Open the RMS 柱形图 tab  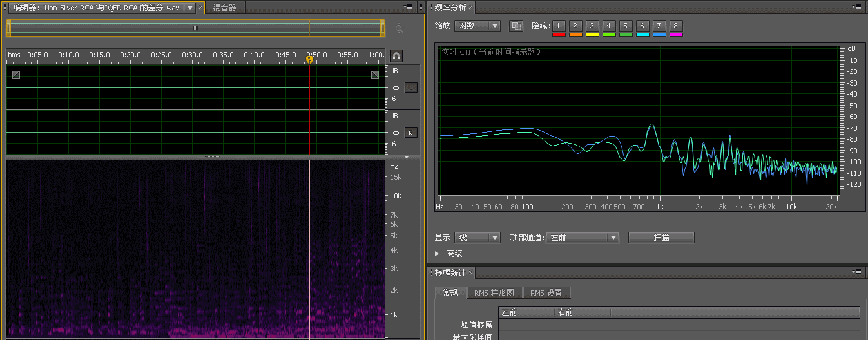point(494,293)
